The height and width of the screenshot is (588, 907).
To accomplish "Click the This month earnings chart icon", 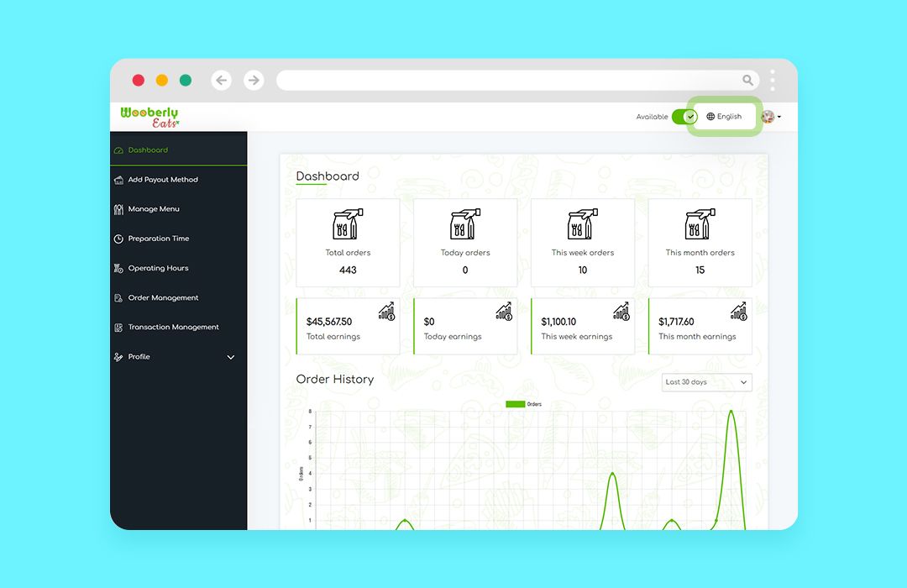I will [739, 312].
